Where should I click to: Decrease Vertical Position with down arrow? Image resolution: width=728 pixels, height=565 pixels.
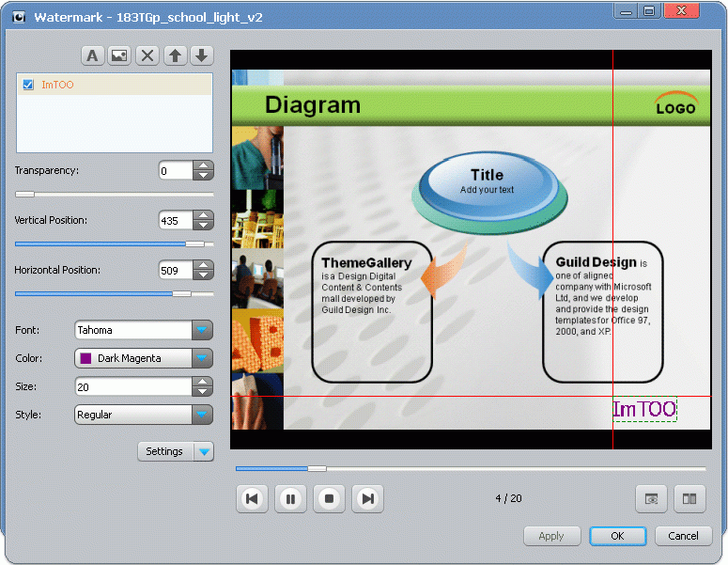(203, 225)
